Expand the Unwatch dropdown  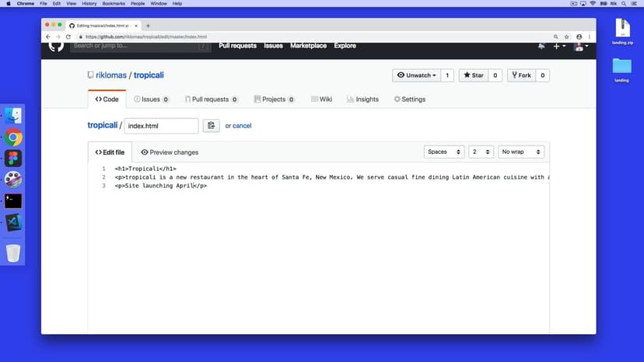(417, 75)
